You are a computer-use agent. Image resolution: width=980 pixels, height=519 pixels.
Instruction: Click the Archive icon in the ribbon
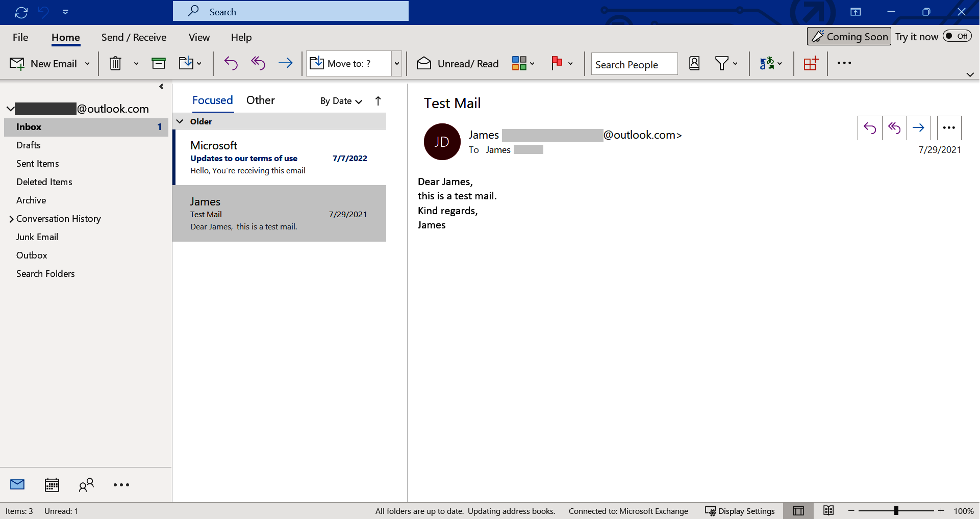point(158,63)
